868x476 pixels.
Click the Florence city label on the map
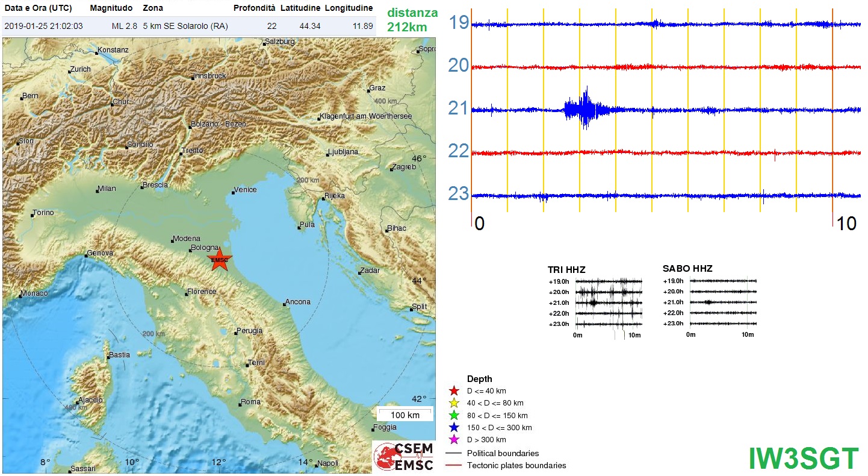tap(202, 292)
